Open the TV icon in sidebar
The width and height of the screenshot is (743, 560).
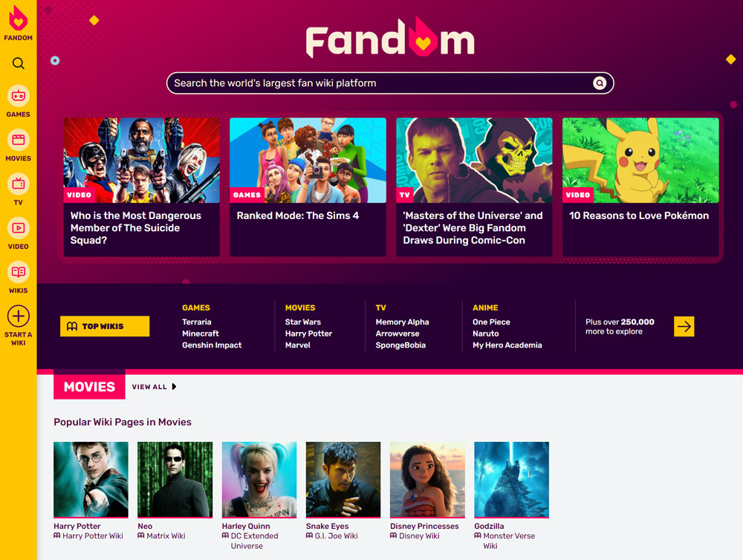coord(18,184)
